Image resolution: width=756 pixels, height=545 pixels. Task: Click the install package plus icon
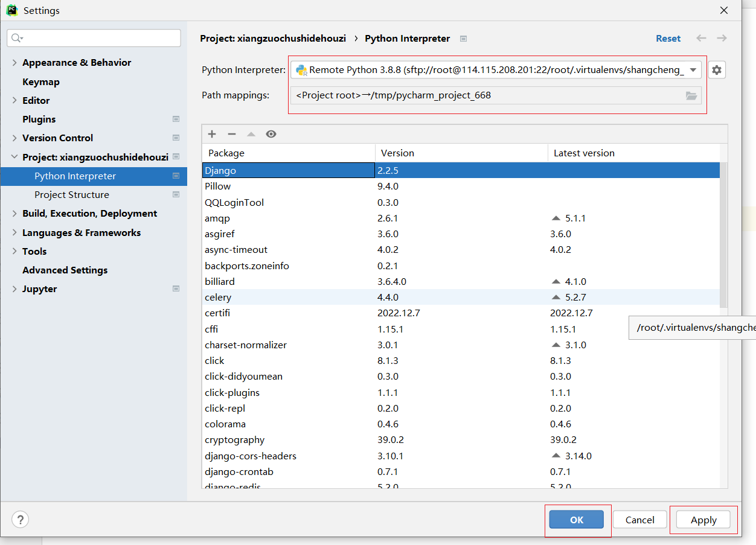[212, 134]
